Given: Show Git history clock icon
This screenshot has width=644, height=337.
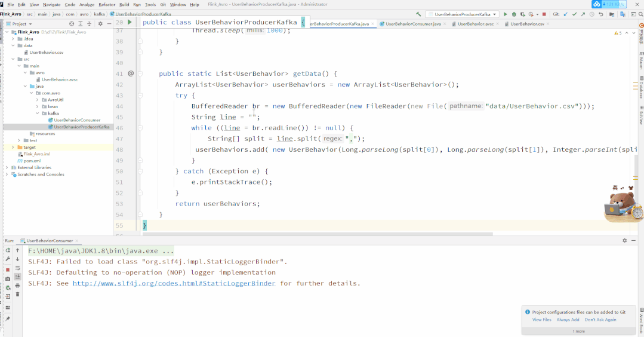Looking at the screenshot, I should pos(592,14).
